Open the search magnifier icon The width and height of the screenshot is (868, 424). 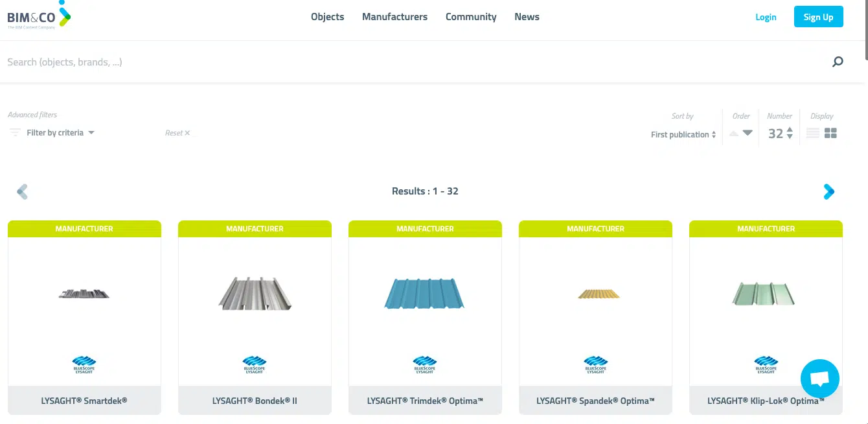pyautogui.click(x=838, y=62)
